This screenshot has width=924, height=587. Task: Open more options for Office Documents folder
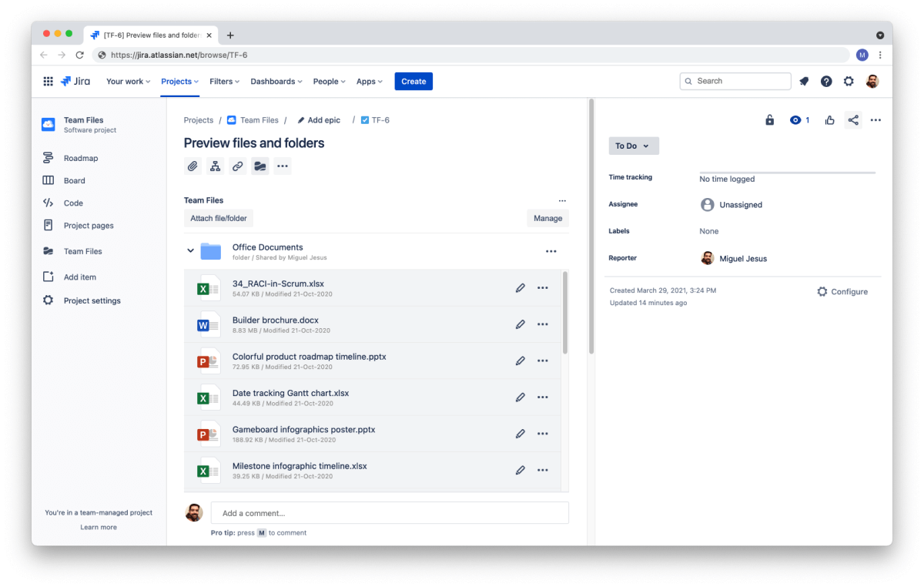coord(551,251)
